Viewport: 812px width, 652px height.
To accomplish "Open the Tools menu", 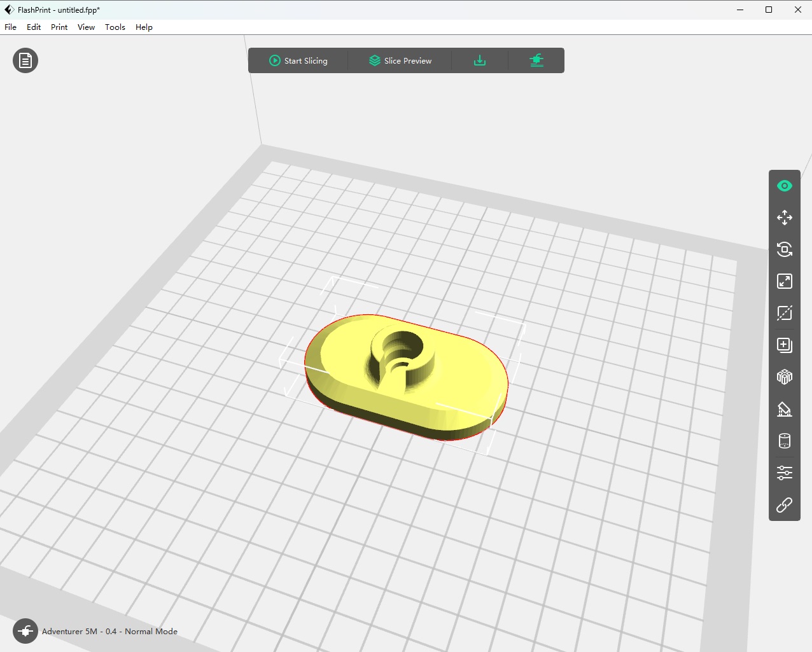I will coord(115,27).
